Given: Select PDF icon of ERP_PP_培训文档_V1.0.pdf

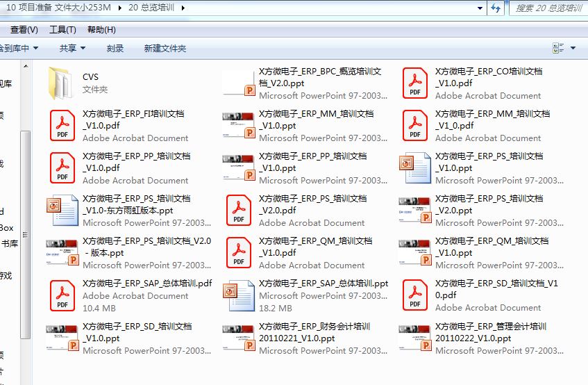Looking at the screenshot, I should coord(62,167).
